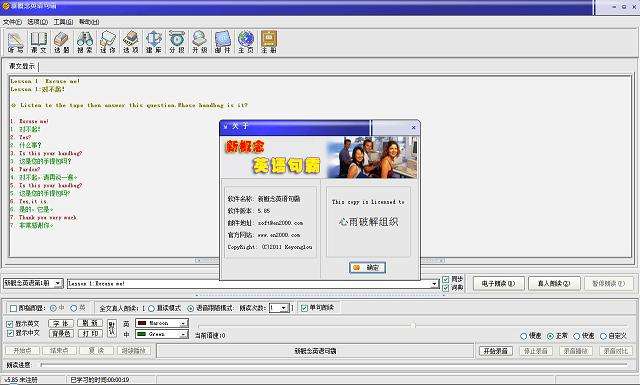Toggle the 显示英文 checkbox
Screen dimensions: 640x385
pos(10,324)
